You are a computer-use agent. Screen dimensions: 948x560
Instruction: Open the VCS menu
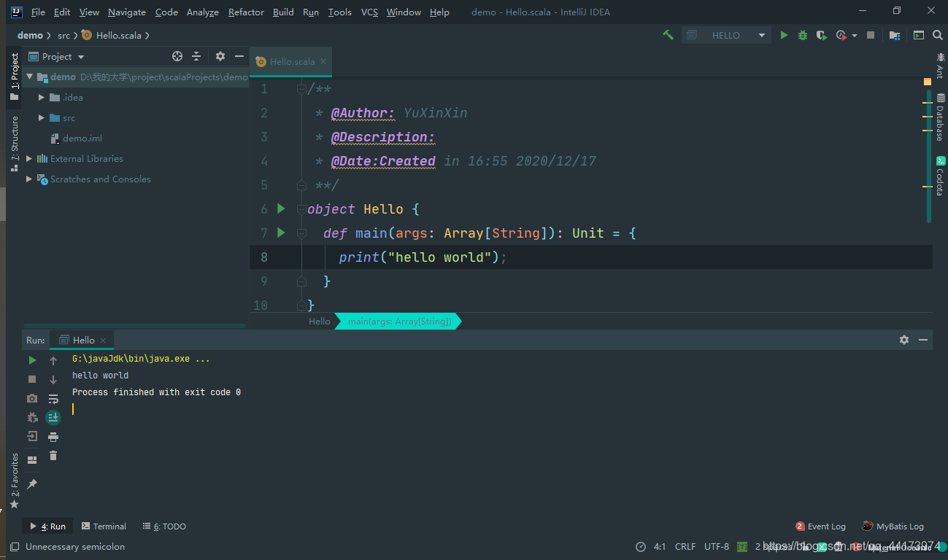point(369,12)
